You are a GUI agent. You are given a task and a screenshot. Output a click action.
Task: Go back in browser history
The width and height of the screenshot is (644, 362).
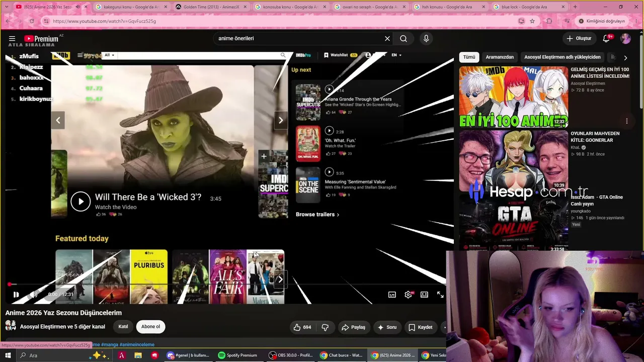(7, 21)
